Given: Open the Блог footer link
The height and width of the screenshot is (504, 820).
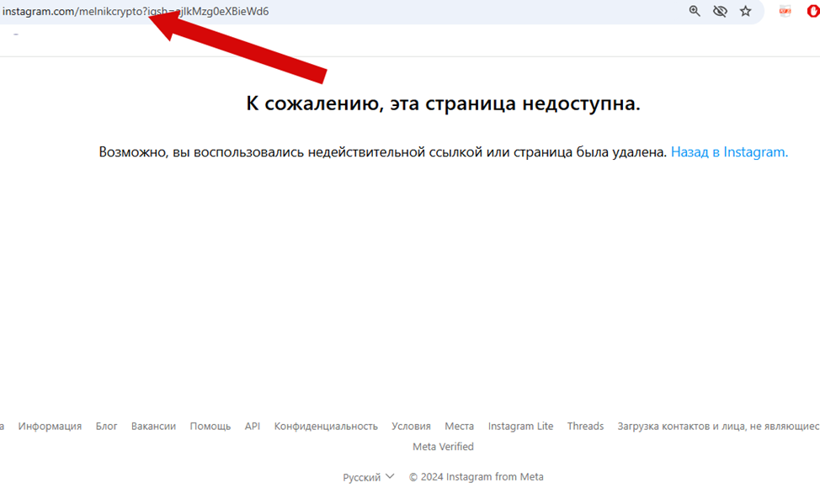Looking at the screenshot, I should coord(106,426).
